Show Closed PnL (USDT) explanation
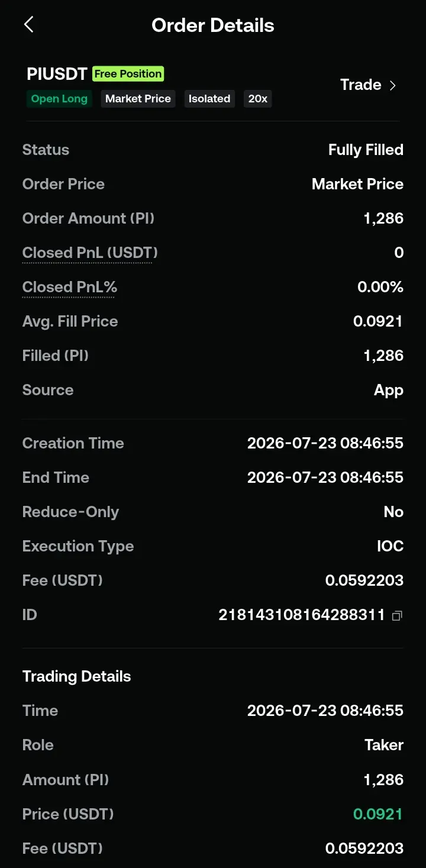Image resolution: width=426 pixels, height=868 pixels. [x=90, y=253]
